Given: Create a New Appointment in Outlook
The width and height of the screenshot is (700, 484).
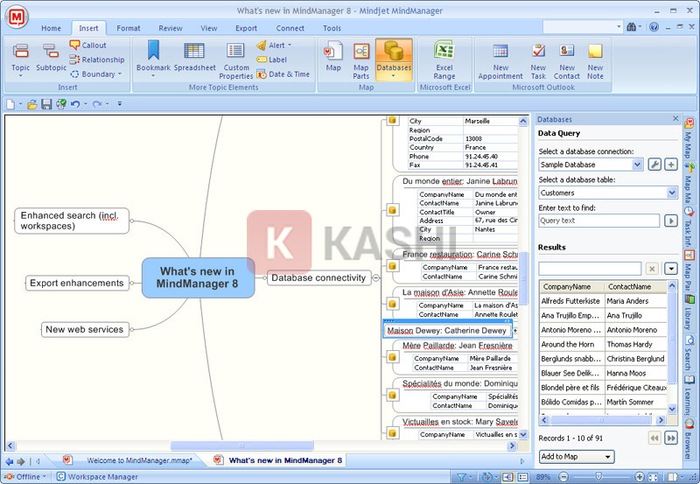Looking at the screenshot, I should click(500, 61).
